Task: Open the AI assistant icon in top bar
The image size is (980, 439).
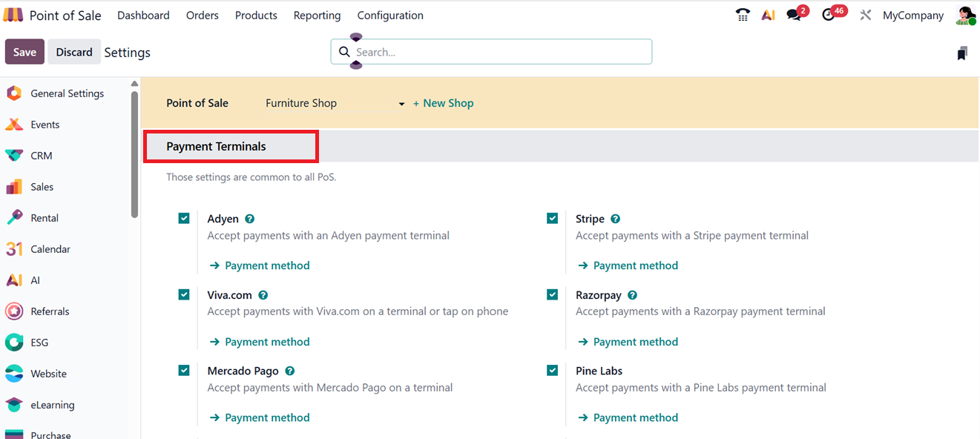Action: 769,15
